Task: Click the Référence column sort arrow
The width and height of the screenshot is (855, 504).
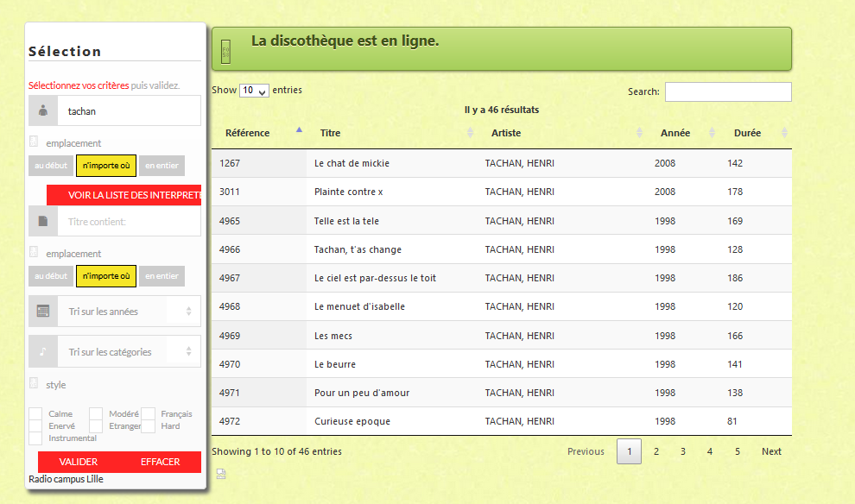Action: (299, 130)
